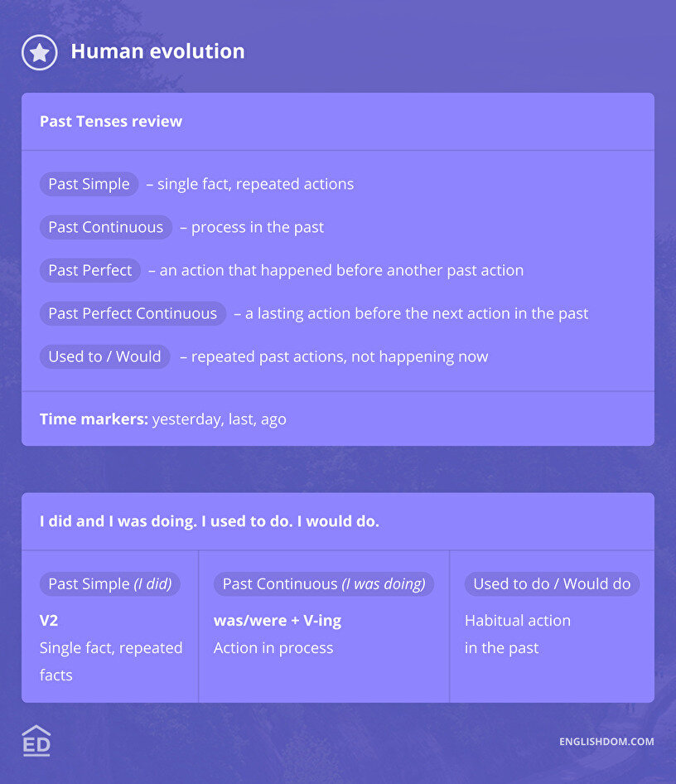Click the 'I did and I was doing' header
This screenshot has width=676, height=784.
(x=210, y=521)
